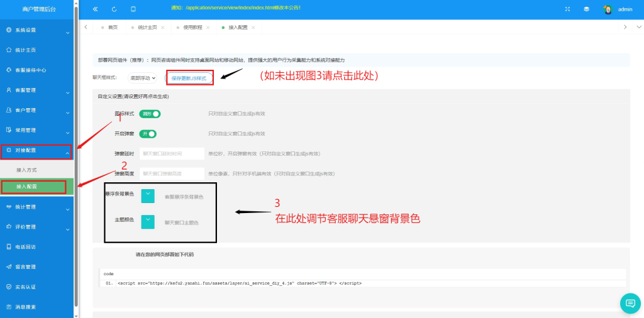Viewport: 644px width, 318px height.
Task: Click the 系统设置 gear icon
Action: (x=9, y=30)
